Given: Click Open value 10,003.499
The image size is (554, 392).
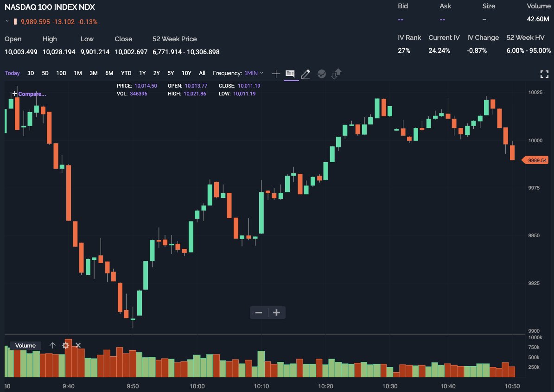Looking at the screenshot, I should (21, 52).
